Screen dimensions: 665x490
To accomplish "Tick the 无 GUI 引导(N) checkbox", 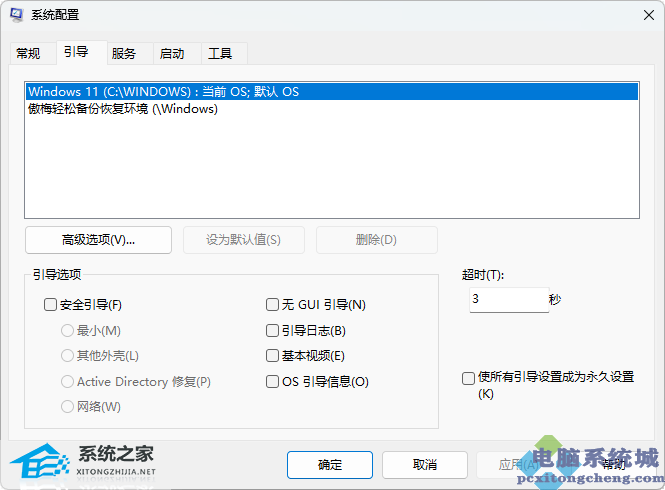I will pyautogui.click(x=272, y=305).
